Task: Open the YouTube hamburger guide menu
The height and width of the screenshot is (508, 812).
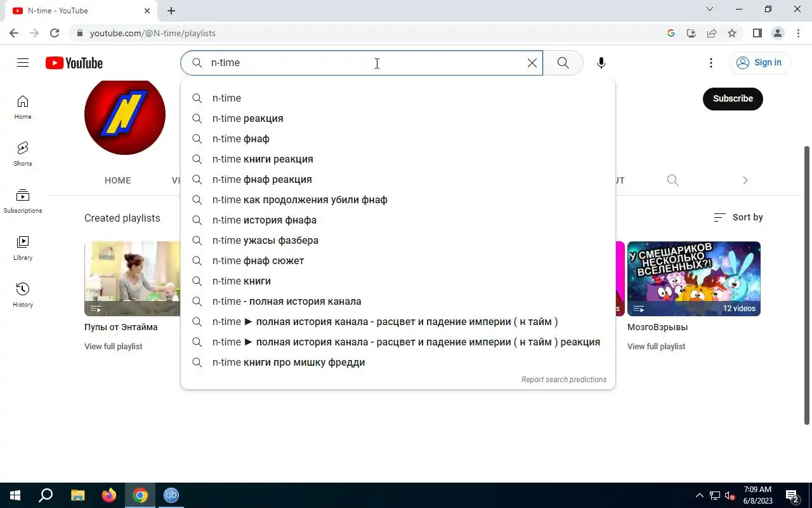Action: pos(23,62)
